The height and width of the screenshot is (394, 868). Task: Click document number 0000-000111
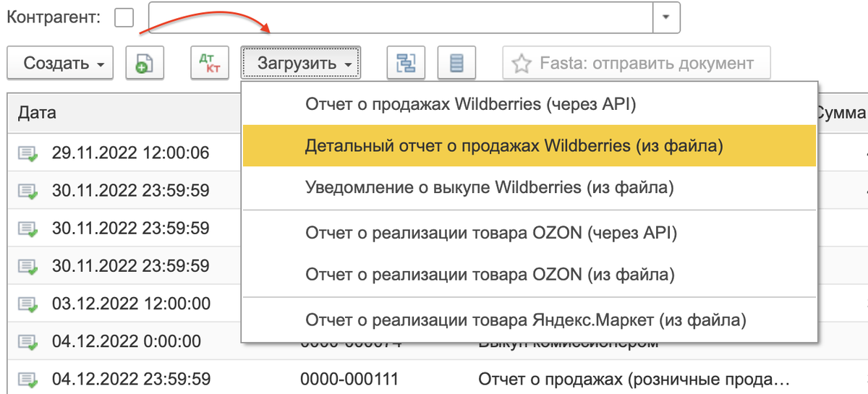(x=349, y=378)
